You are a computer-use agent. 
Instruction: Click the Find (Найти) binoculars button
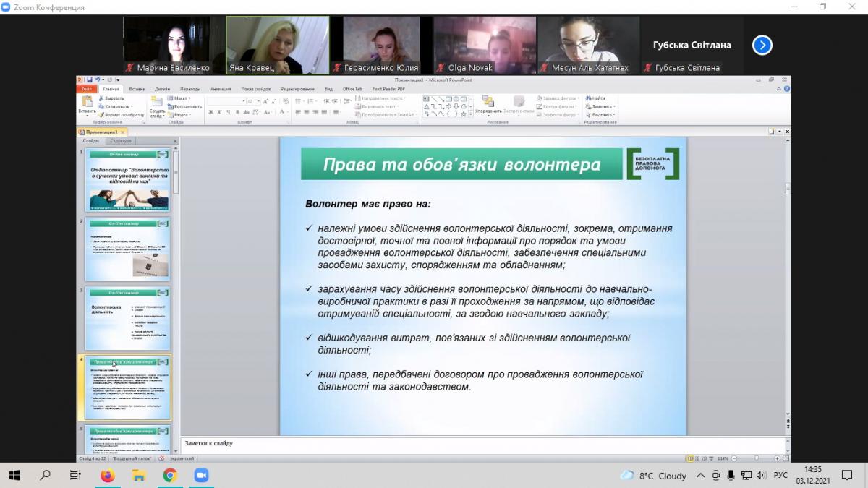click(597, 98)
